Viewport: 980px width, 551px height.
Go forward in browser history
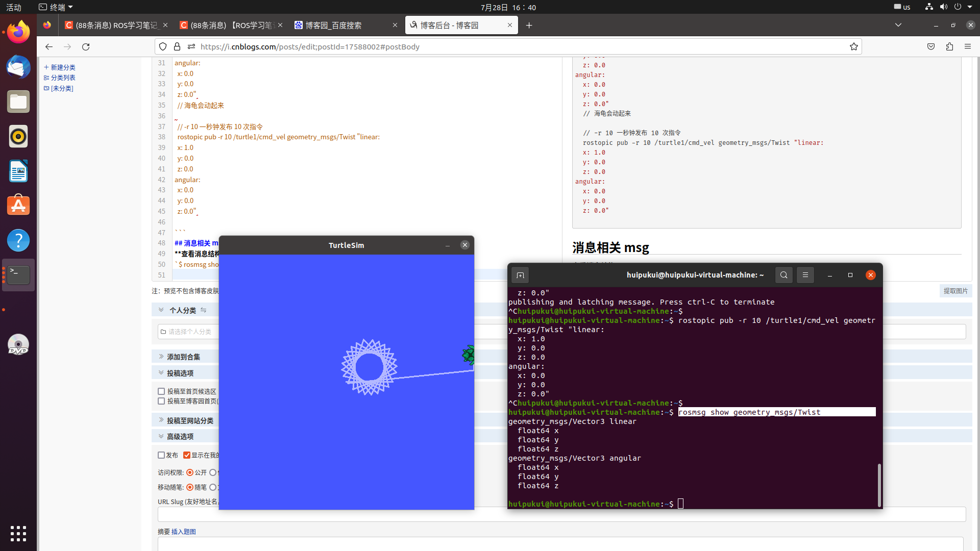67,46
